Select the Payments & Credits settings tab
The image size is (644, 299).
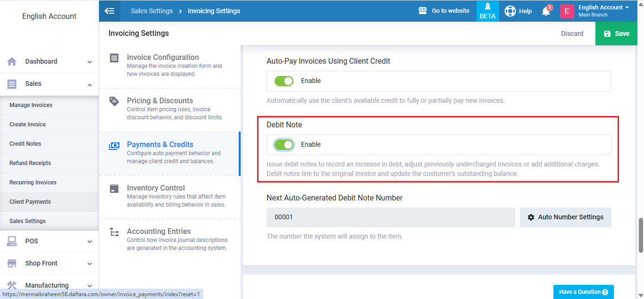pos(160,145)
